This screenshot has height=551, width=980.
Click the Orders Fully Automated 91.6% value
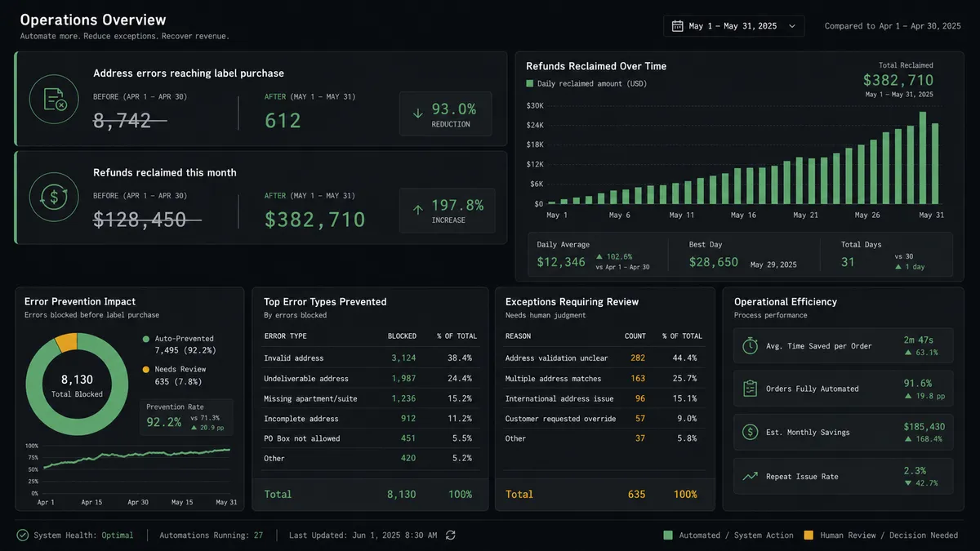pos(918,383)
